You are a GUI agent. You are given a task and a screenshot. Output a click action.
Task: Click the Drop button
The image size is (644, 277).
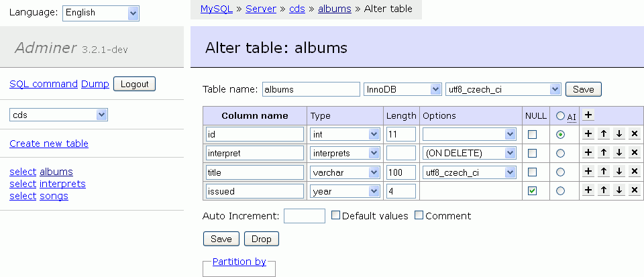pyautogui.click(x=261, y=239)
